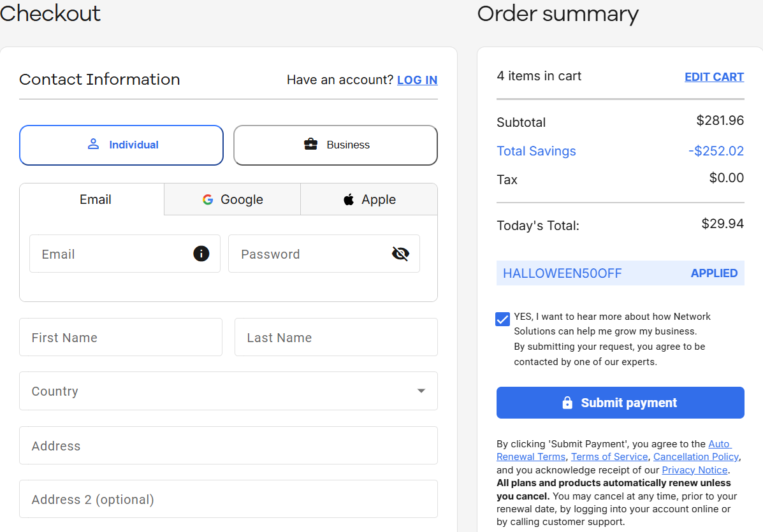
Task: Toggle password visibility eye icon
Action: pyautogui.click(x=400, y=254)
